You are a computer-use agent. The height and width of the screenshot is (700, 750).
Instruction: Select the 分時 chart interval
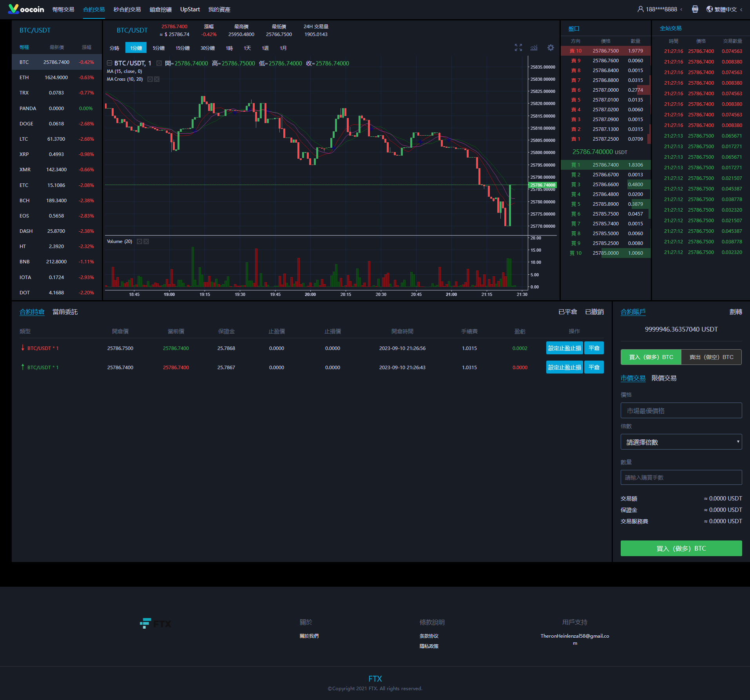click(x=114, y=48)
